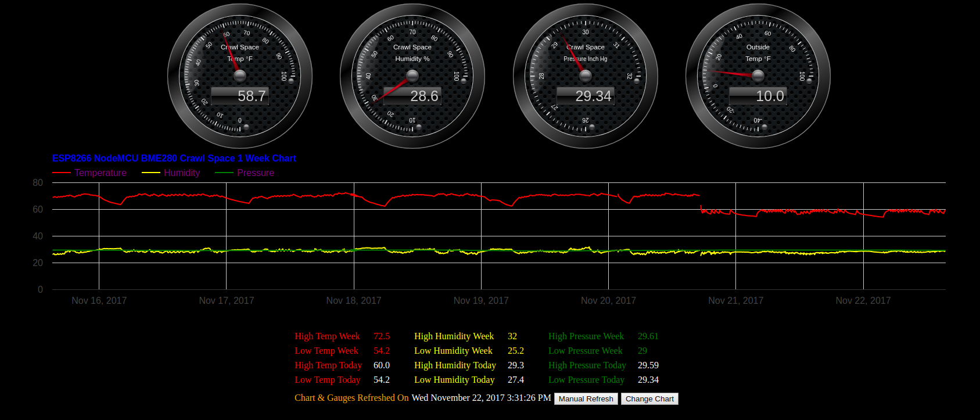This screenshot has height=420, width=980.
Task: Click the Nov 21, 2017 axis label
Action: tap(735, 300)
